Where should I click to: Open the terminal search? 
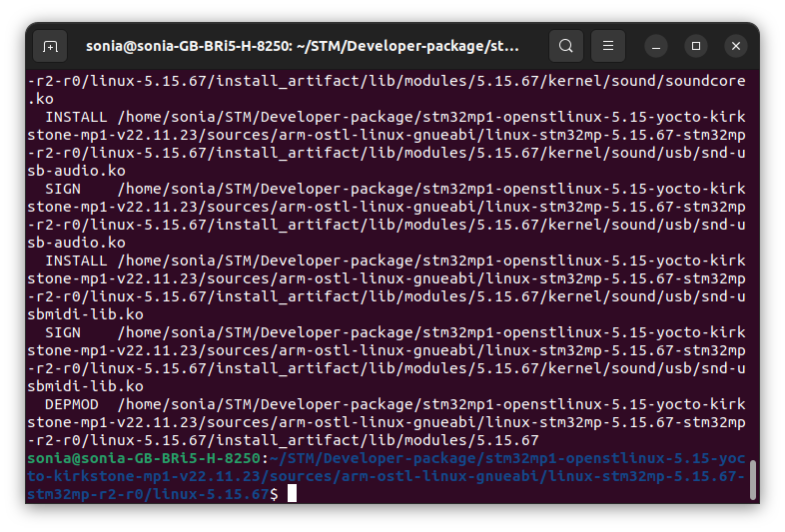pyautogui.click(x=565, y=46)
